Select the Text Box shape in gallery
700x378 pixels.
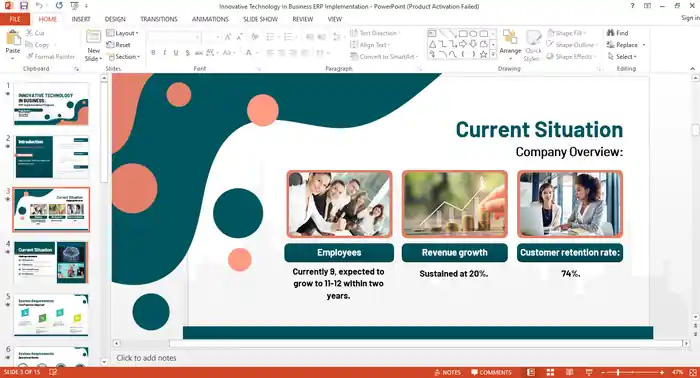[x=432, y=33]
